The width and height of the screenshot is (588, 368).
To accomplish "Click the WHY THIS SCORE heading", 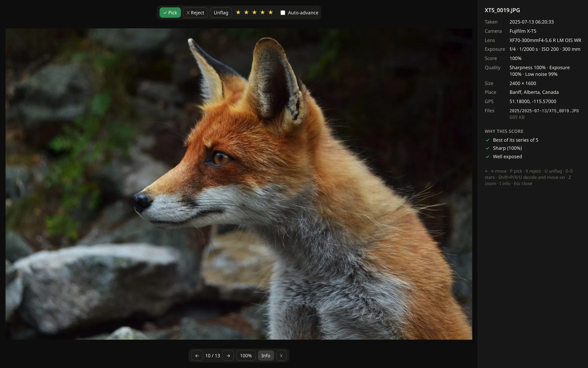I will click(x=504, y=131).
